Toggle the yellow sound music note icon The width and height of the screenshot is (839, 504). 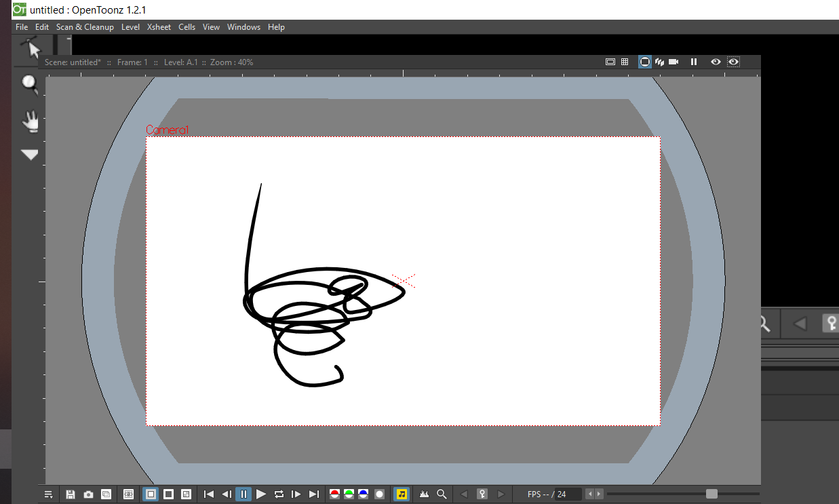402,495
